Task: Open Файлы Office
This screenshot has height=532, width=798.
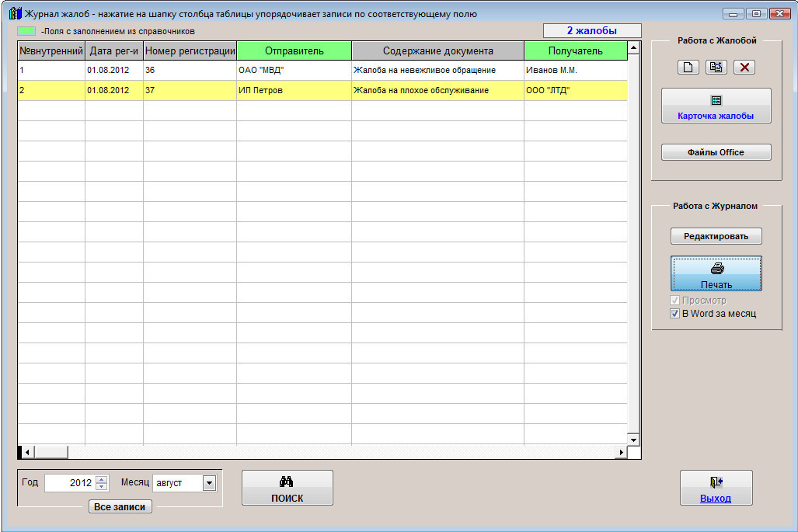Action: point(716,152)
